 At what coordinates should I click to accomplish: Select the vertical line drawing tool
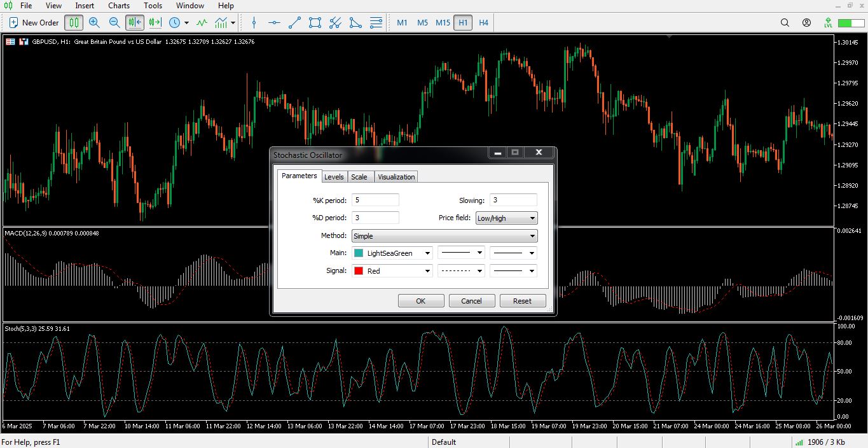[x=254, y=22]
